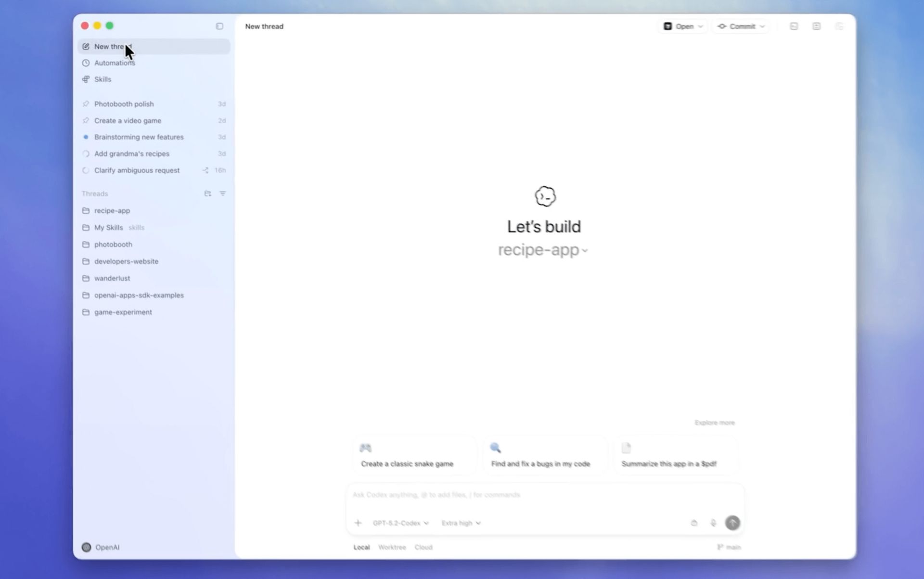Open the Skills section
The height and width of the screenshot is (579, 924).
tap(103, 79)
